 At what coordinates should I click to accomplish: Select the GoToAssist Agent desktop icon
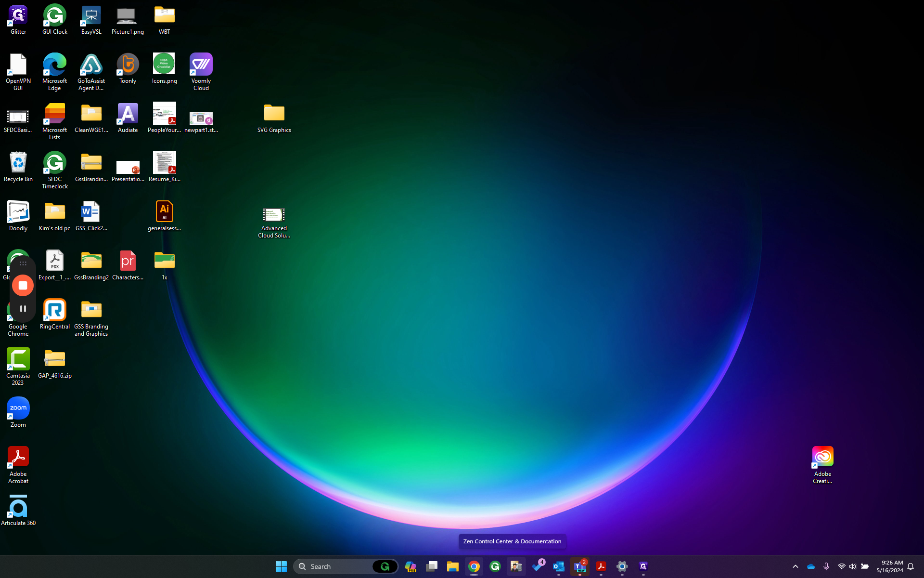(91, 72)
